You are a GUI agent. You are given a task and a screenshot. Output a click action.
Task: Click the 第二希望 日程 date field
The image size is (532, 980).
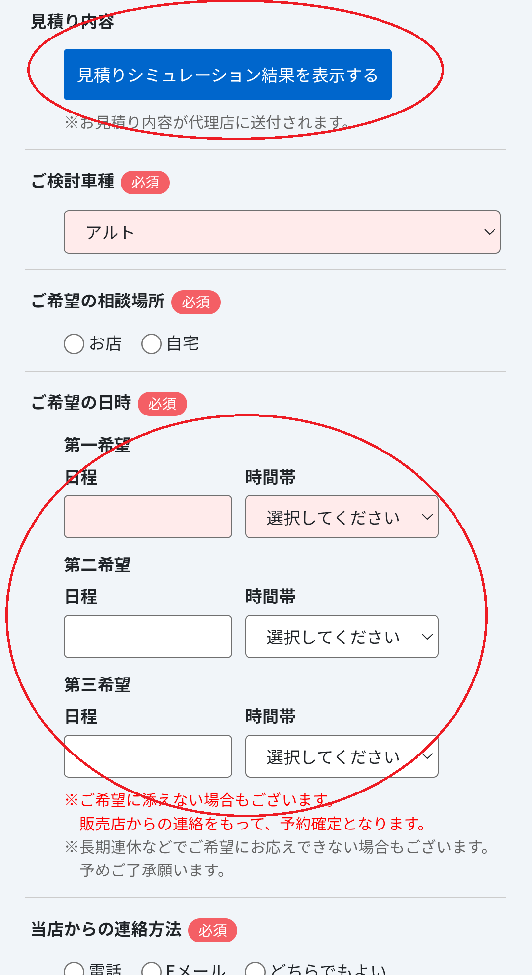(x=148, y=637)
